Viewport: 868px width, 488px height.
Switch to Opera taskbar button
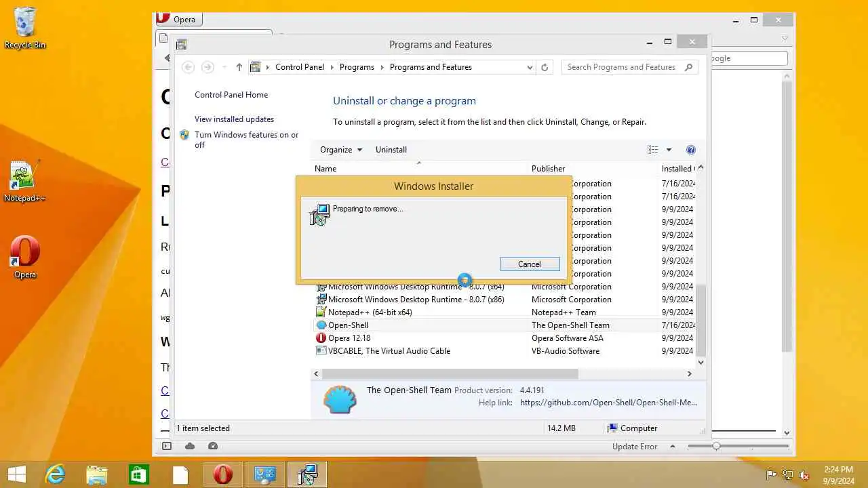222,474
